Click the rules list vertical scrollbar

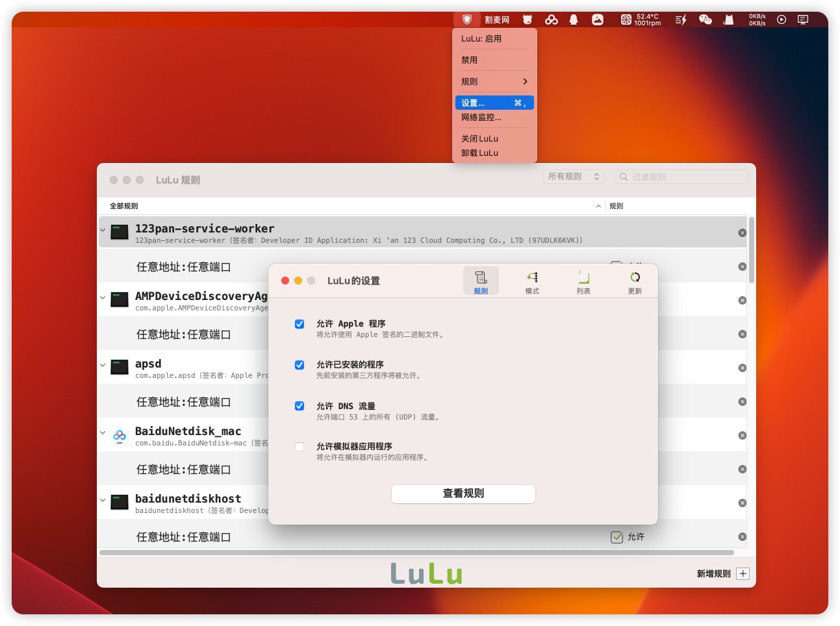pyautogui.click(x=751, y=251)
